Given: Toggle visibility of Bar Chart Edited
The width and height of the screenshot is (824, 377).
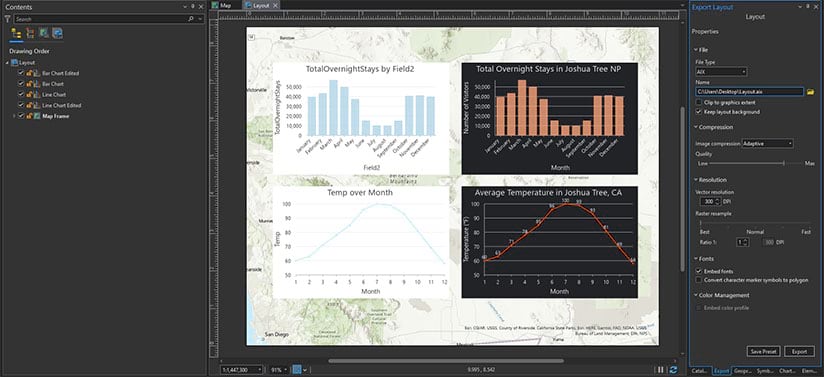Looking at the screenshot, I should (x=21, y=73).
